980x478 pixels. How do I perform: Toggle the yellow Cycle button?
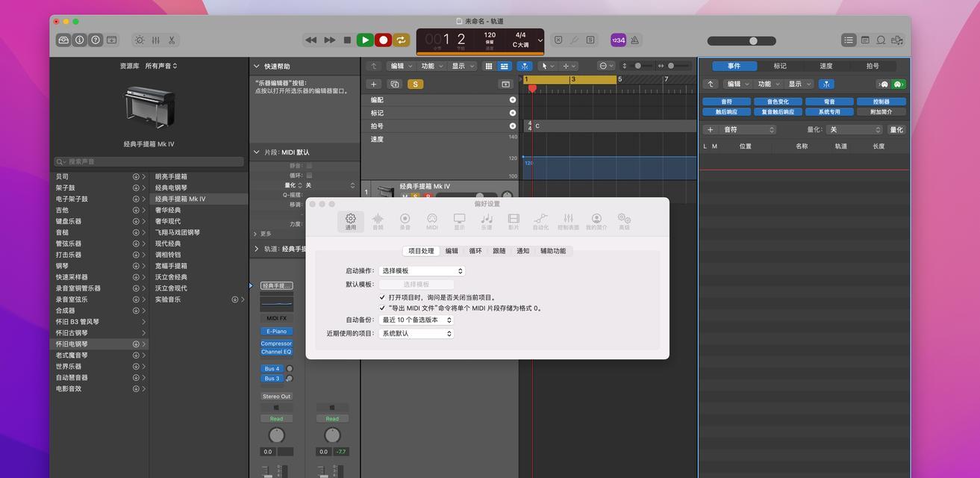[x=402, y=40]
